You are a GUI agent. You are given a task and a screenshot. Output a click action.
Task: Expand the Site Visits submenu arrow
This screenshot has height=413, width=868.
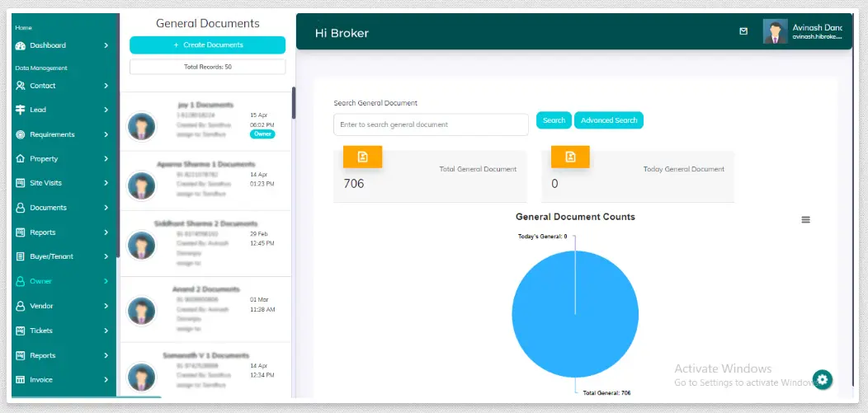[x=106, y=183]
